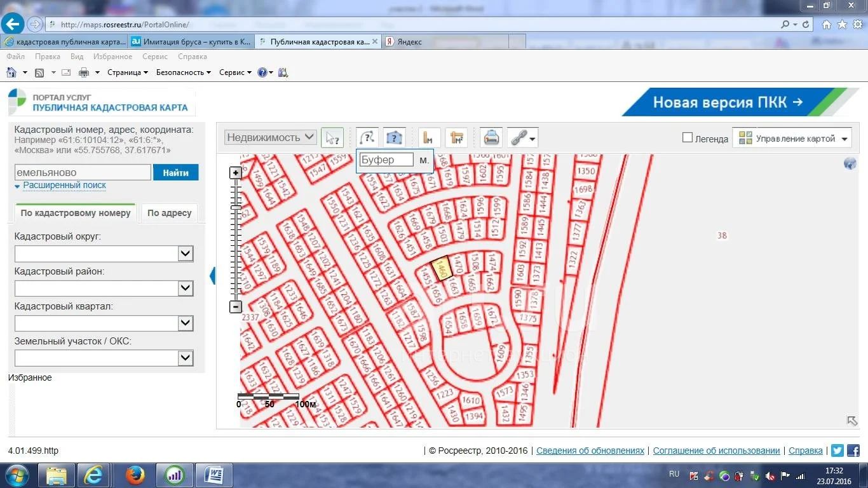The width and height of the screenshot is (868, 488).
Task: Open the Файл menu
Action: point(16,57)
